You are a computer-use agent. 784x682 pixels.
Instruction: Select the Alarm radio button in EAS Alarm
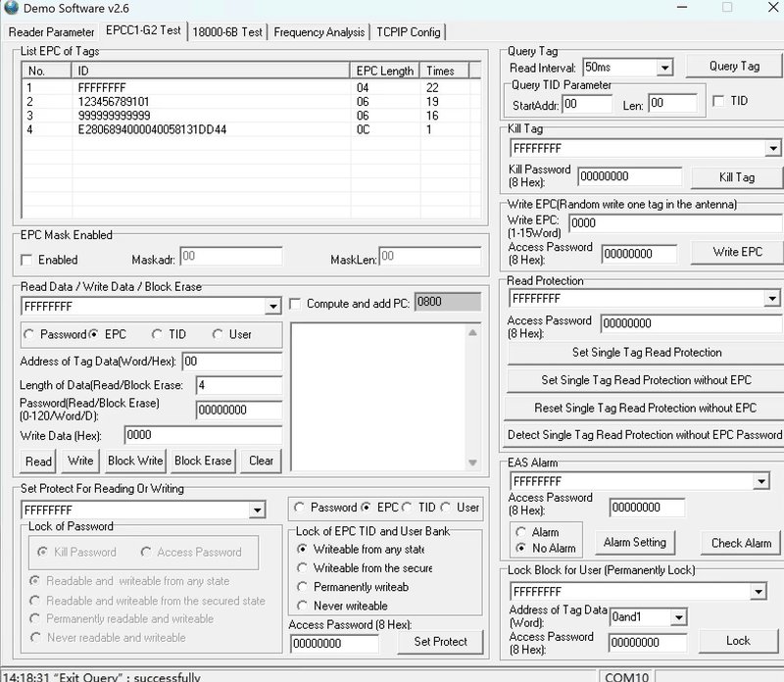[520, 532]
